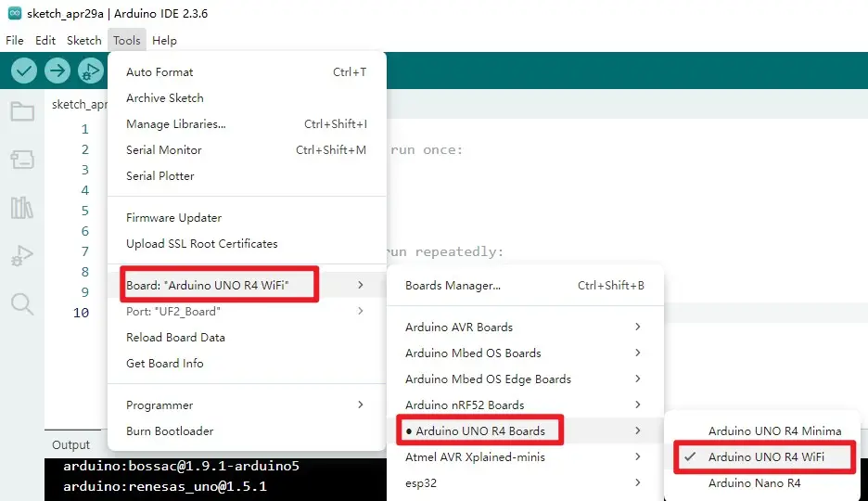Expand Arduino nRF52 Boards chevron
The image size is (868, 501).
pos(638,405)
